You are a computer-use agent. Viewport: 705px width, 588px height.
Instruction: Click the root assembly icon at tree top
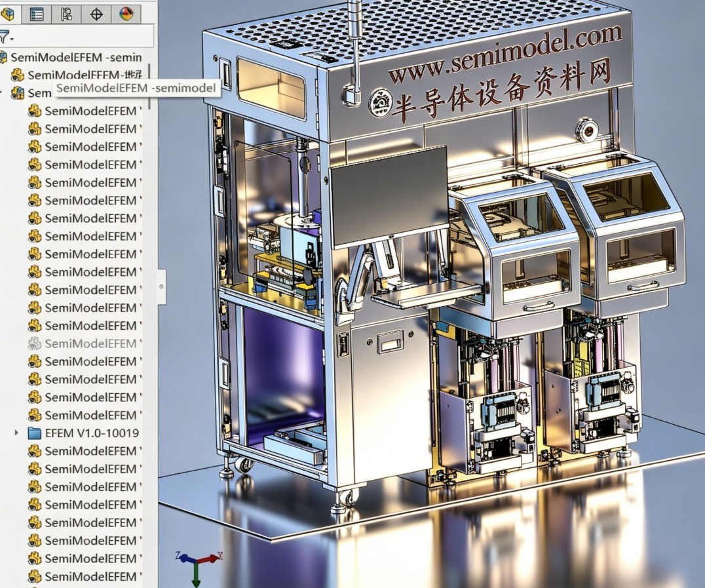point(3,57)
